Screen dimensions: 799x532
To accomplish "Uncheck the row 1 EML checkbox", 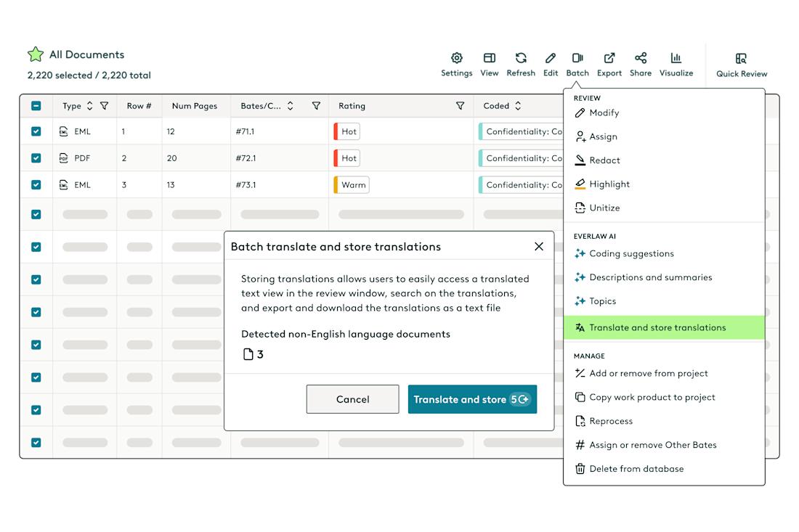I will 36,131.
